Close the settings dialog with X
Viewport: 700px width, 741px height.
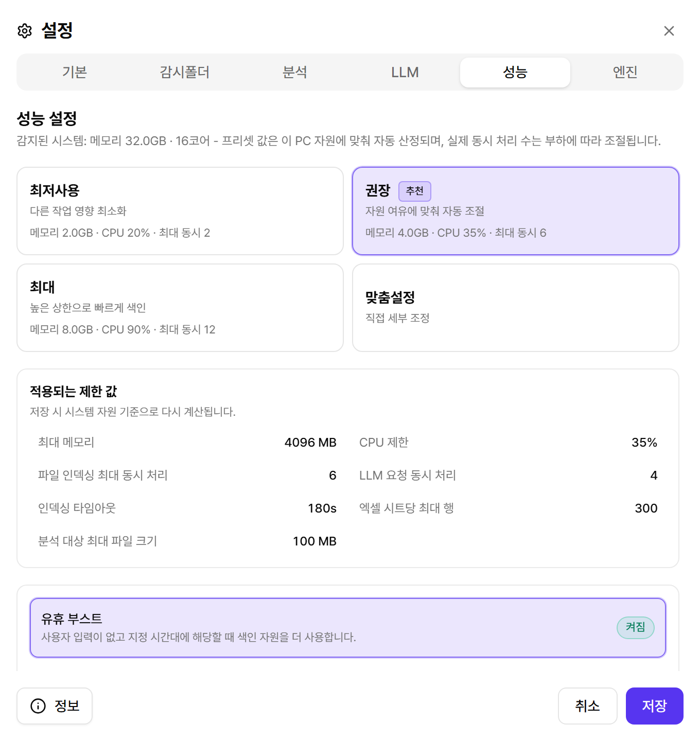[669, 31]
